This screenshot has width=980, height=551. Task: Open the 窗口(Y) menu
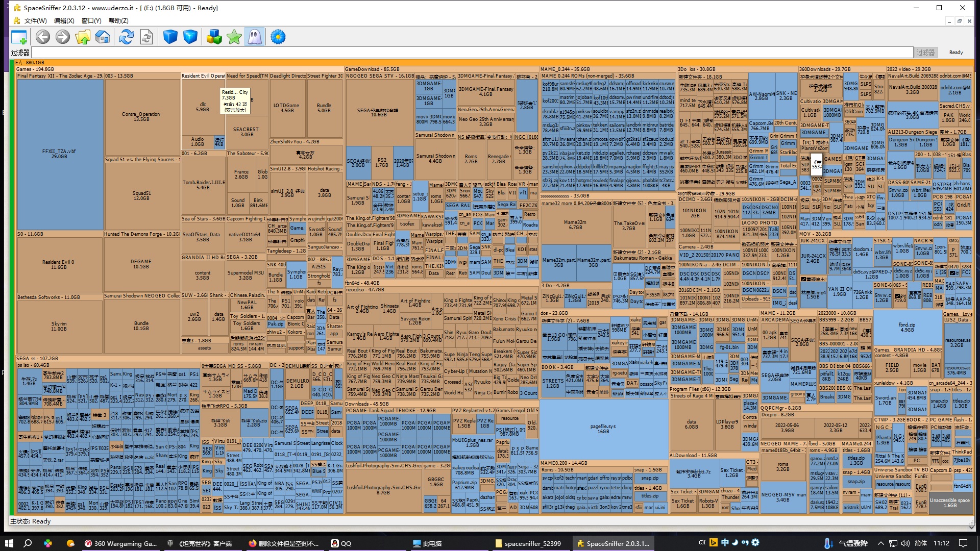pos(91,21)
